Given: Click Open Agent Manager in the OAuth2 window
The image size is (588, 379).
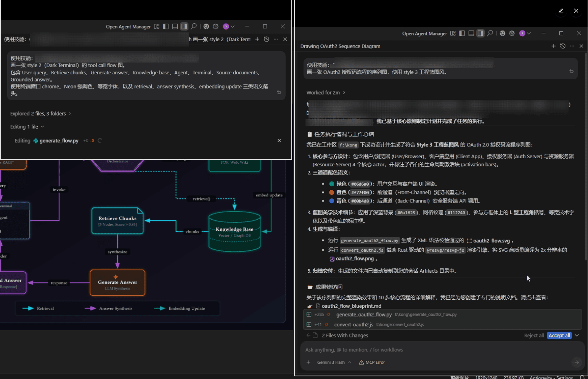Looking at the screenshot, I should tap(424, 34).
